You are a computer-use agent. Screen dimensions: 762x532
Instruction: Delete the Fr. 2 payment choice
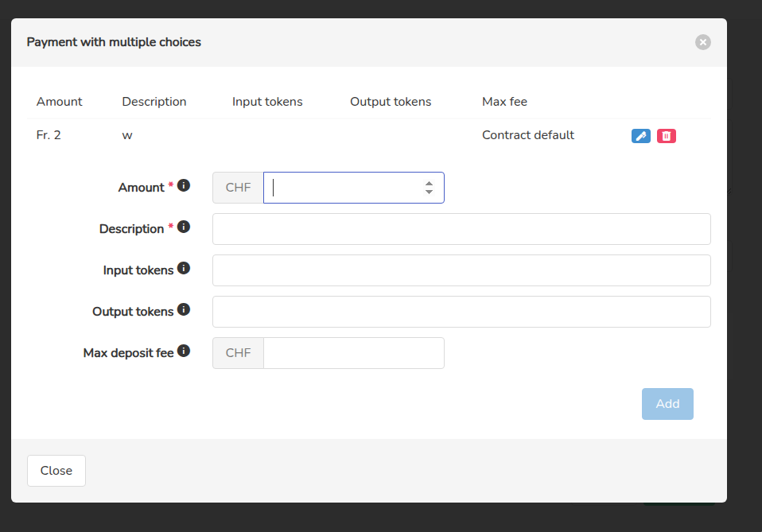[667, 136]
